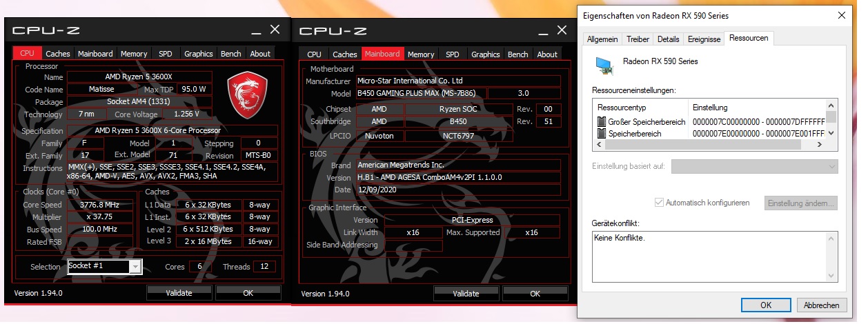Image resolution: width=868 pixels, height=324 pixels.
Task: Click the horizontal scrollbar of the resource list
Action: [x=710, y=145]
